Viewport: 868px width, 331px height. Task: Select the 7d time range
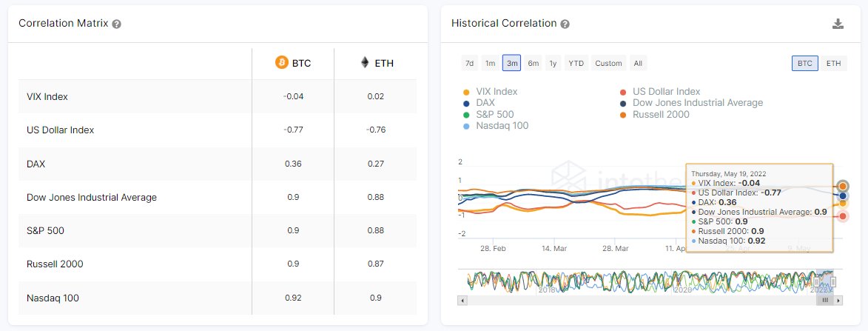coord(469,63)
